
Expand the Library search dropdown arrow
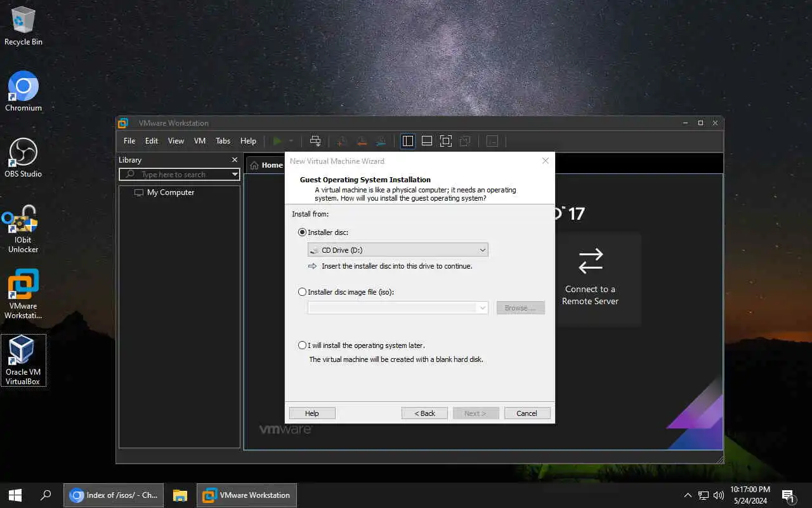pyautogui.click(x=235, y=175)
